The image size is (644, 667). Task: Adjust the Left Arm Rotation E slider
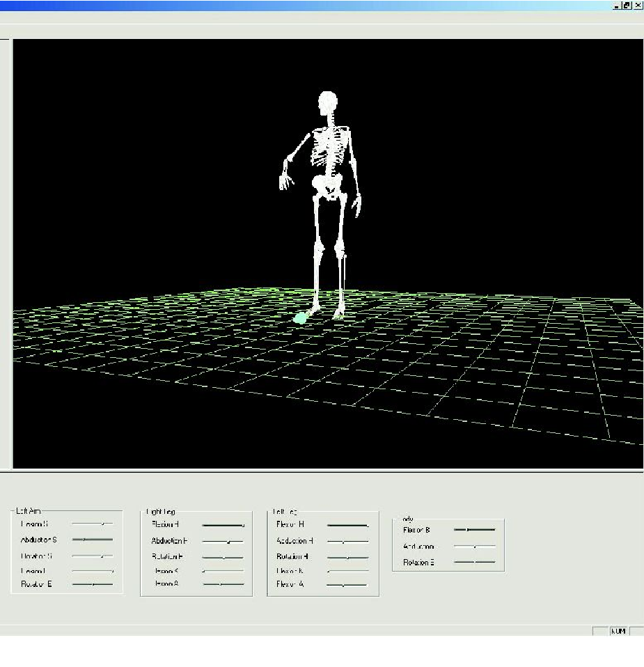[x=93, y=584]
